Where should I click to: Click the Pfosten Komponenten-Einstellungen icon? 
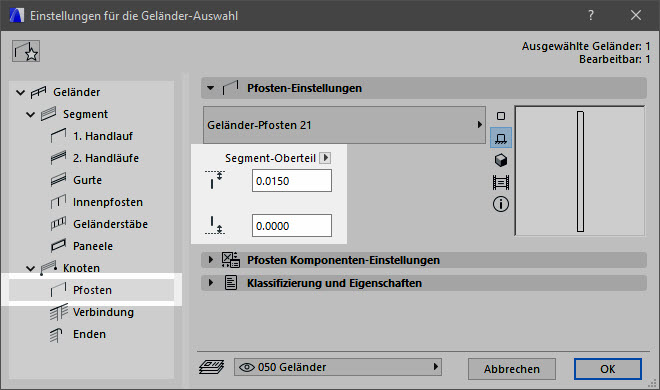pyautogui.click(x=231, y=260)
